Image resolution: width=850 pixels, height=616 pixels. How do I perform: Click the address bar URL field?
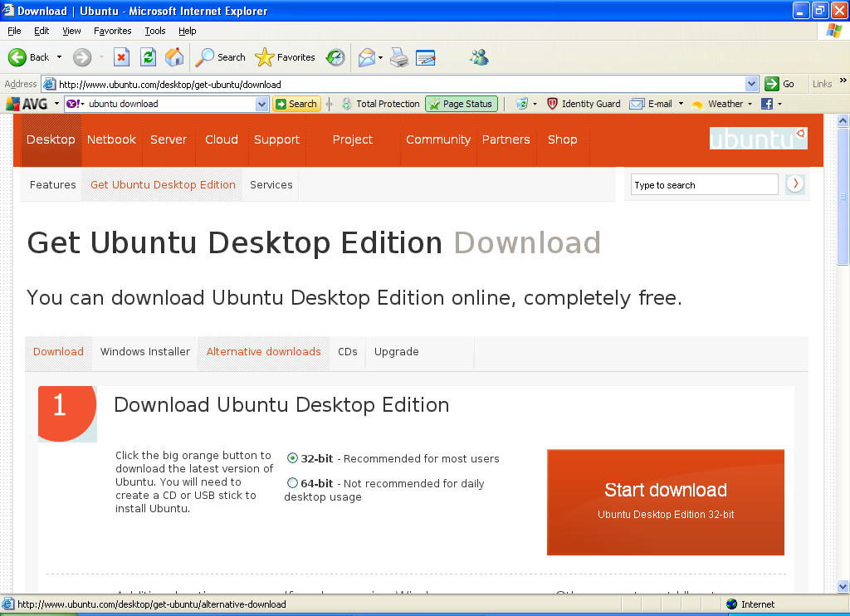point(401,84)
